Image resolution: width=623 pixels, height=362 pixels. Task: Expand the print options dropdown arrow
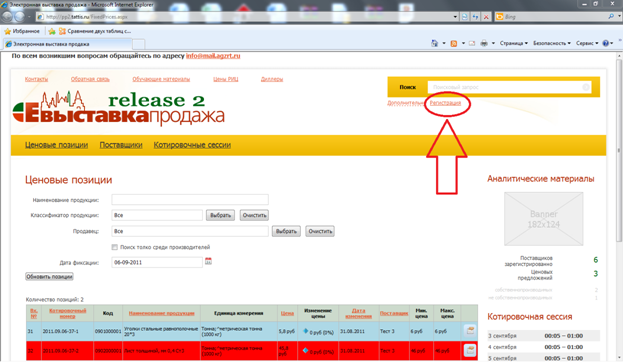point(493,43)
